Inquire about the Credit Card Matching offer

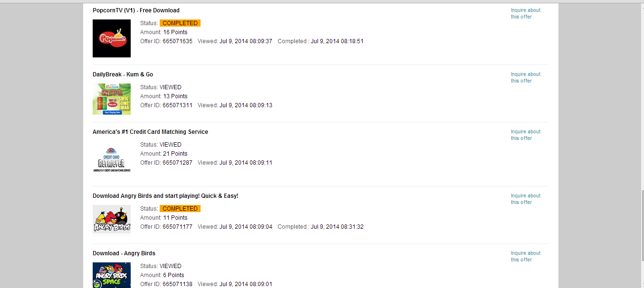click(526, 135)
